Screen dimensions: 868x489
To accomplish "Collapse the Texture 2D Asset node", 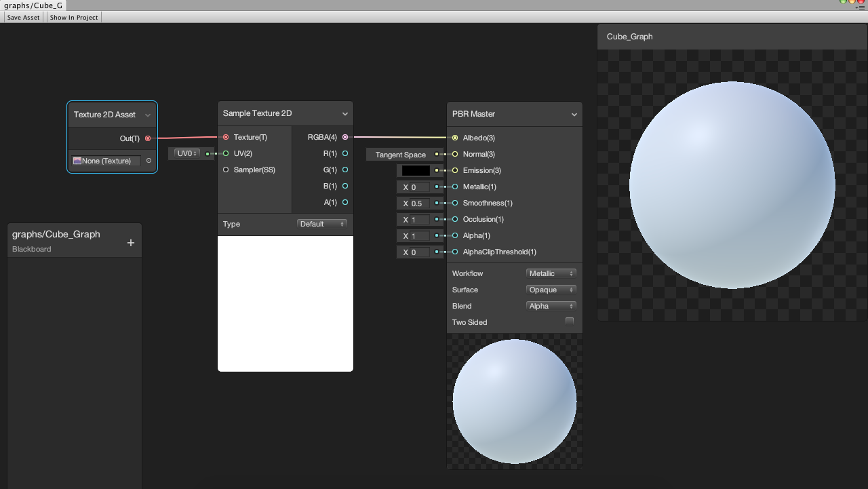I will coord(147,115).
